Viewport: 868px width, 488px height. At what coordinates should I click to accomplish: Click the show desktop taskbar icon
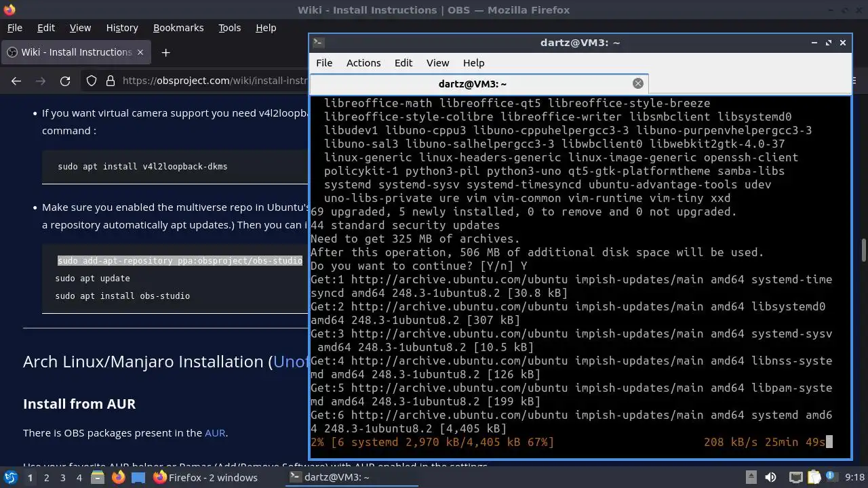point(138,477)
